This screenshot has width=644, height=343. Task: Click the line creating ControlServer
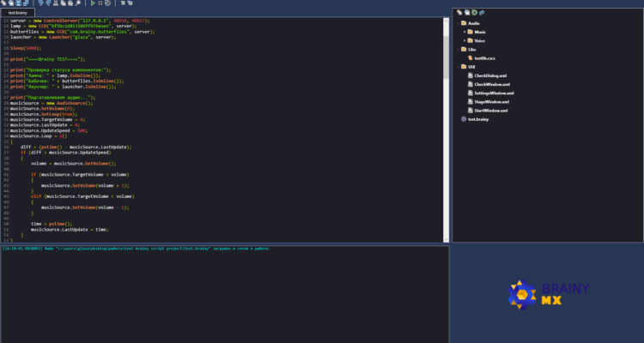coord(80,21)
